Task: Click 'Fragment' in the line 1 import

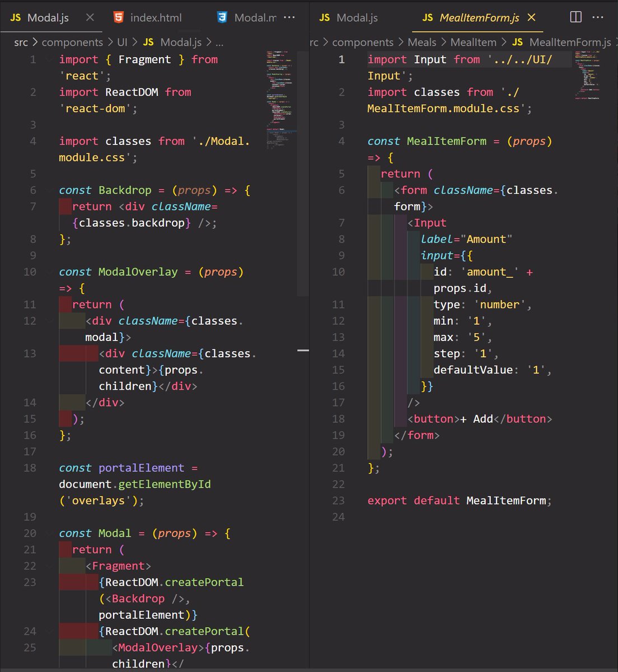Action: [x=144, y=59]
